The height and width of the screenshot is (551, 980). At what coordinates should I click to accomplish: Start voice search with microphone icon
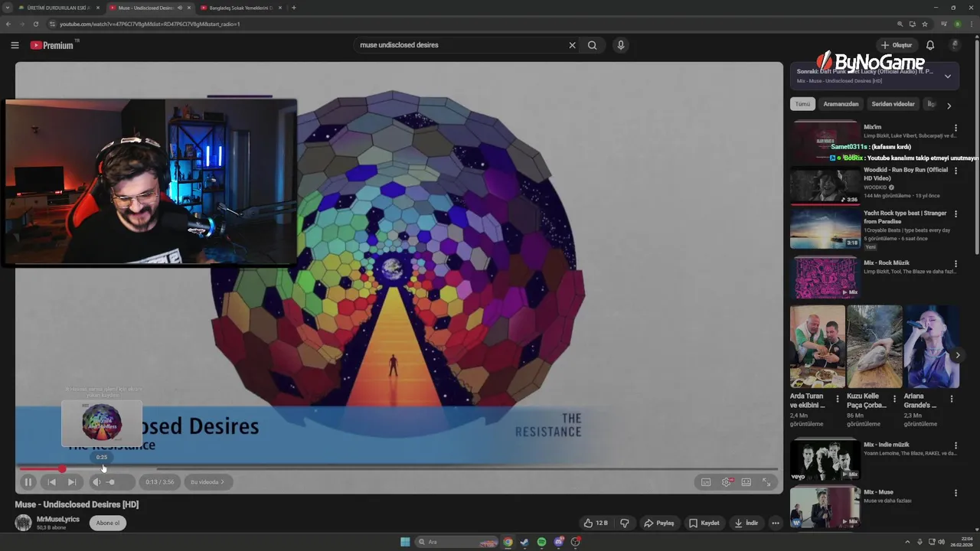pos(621,45)
